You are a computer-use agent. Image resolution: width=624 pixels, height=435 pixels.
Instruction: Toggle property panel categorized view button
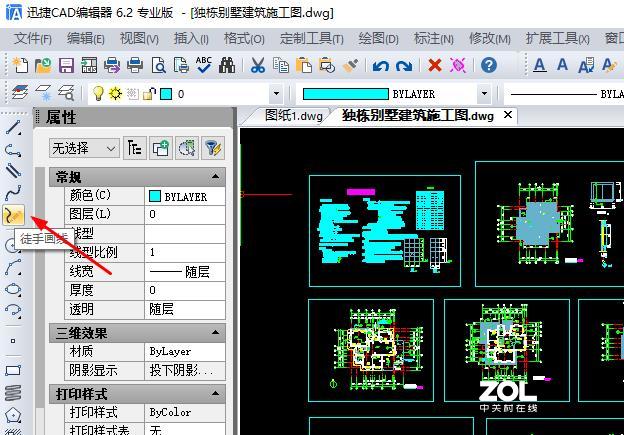(135, 148)
